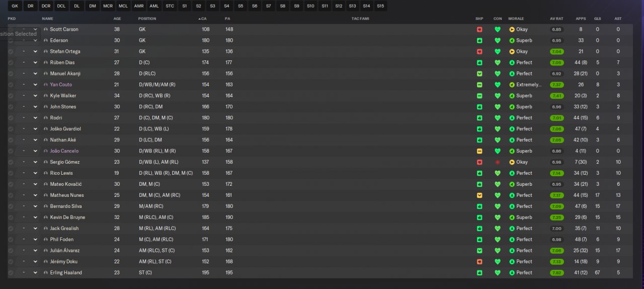This screenshot has height=289, width=644.
Task: Sort by MORALE column header
Action: pos(516,19)
